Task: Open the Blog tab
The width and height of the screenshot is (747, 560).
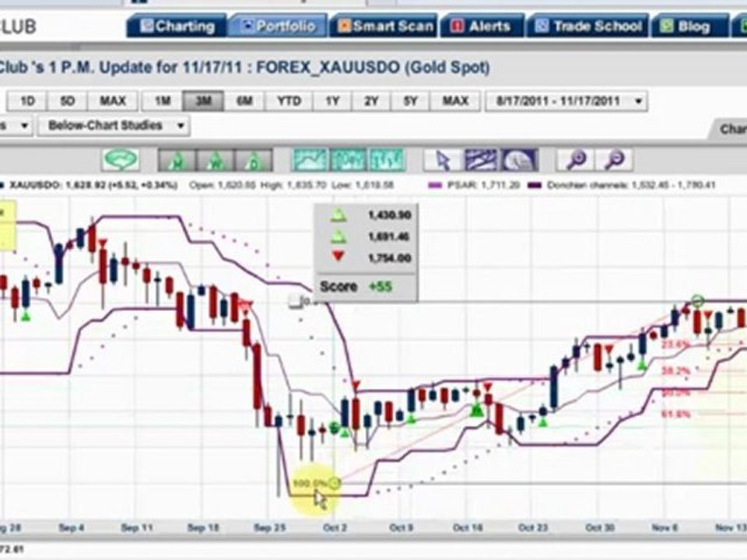Action: pos(689,26)
